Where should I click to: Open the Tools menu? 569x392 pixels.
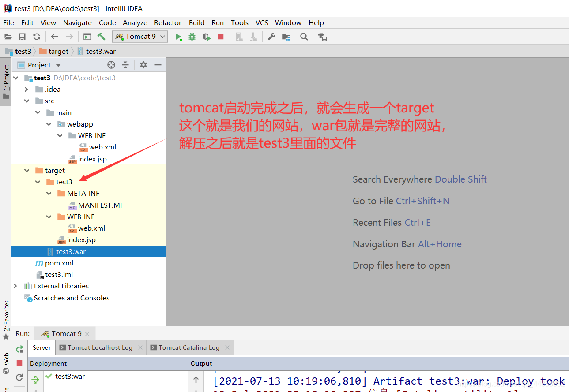pos(240,22)
